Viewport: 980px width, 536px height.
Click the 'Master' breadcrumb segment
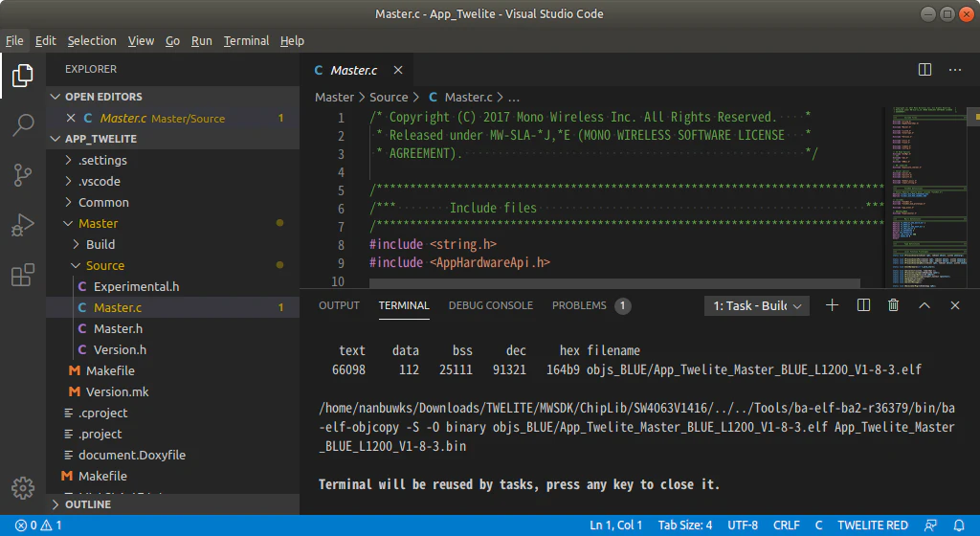pyautogui.click(x=334, y=98)
